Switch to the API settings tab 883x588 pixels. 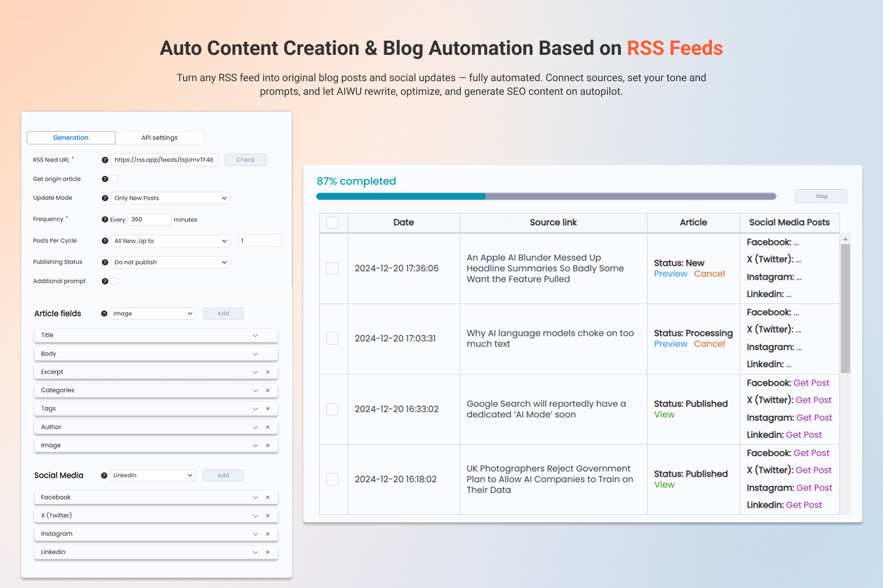click(x=160, y=138)
